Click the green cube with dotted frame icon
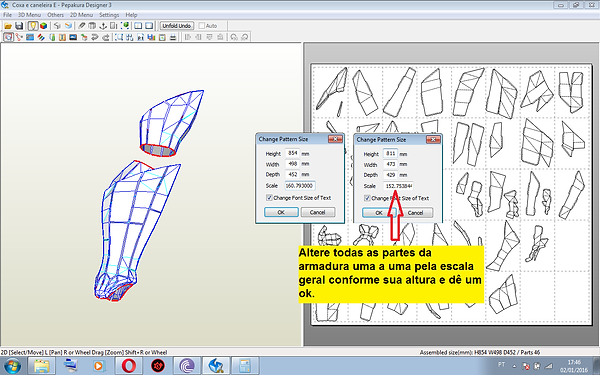Viewport: 600px width, 375px height. (125, 26)
